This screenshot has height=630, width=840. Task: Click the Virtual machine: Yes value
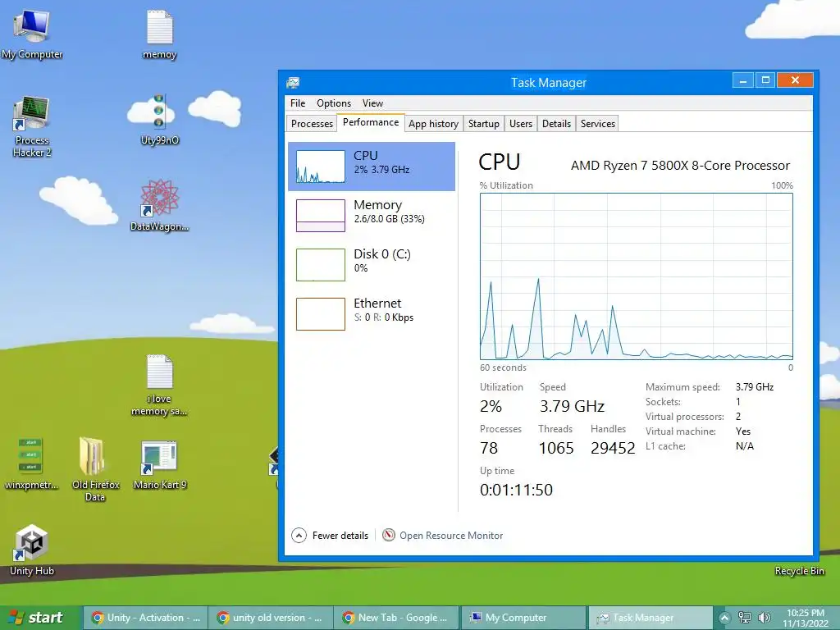[743, 431]
